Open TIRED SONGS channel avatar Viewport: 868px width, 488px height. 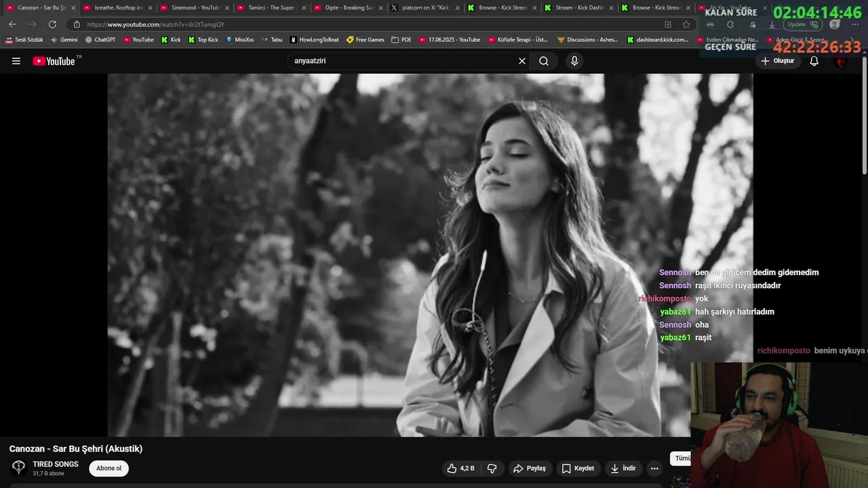(x=19, y=468)
